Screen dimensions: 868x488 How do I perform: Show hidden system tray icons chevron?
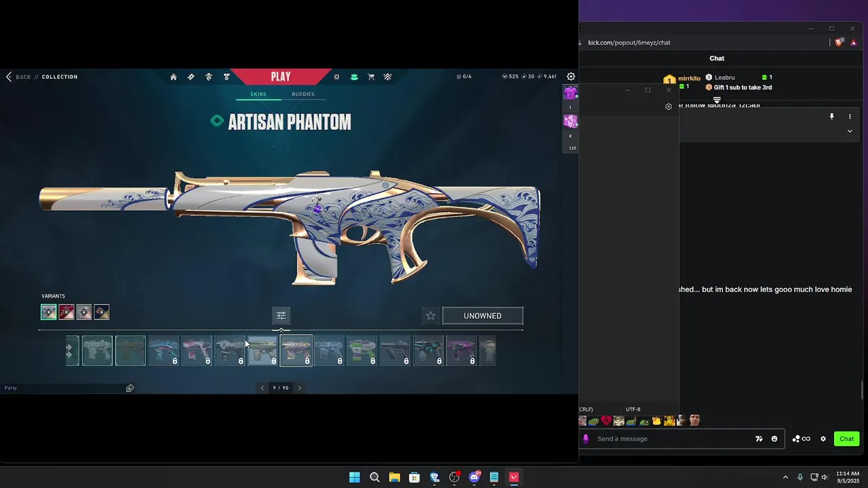click(785, 477)
